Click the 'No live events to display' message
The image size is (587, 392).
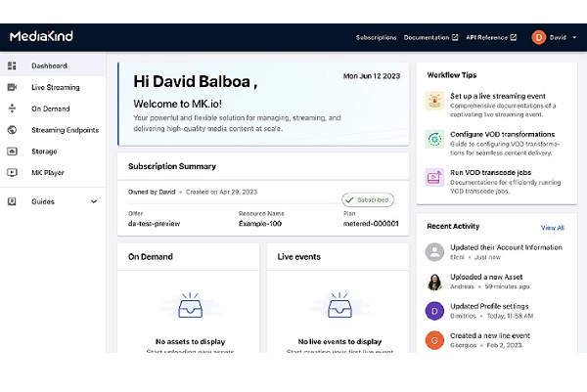[339, 341]
